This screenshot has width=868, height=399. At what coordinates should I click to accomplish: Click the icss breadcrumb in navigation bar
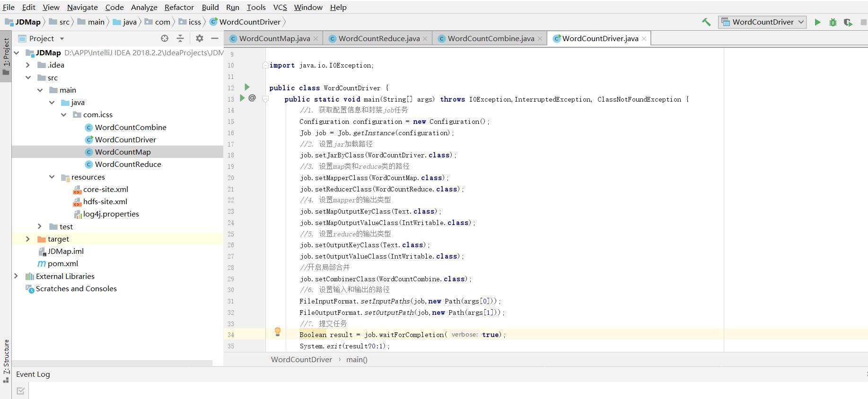[x=194, y=22]
